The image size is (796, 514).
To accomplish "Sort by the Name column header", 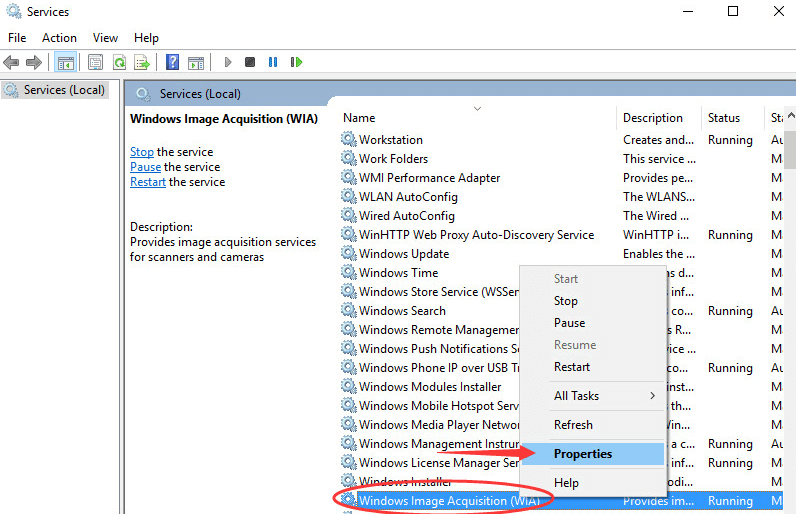I will tap(477, 118).
